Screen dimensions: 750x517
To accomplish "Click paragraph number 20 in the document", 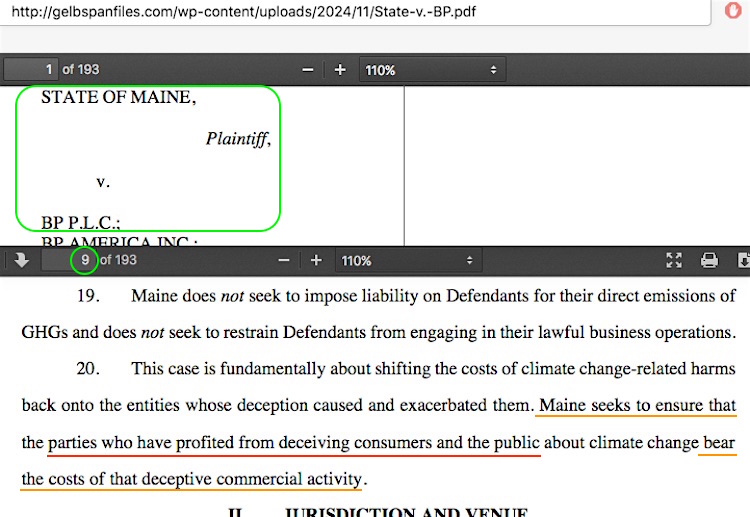I will click(88, 369).
